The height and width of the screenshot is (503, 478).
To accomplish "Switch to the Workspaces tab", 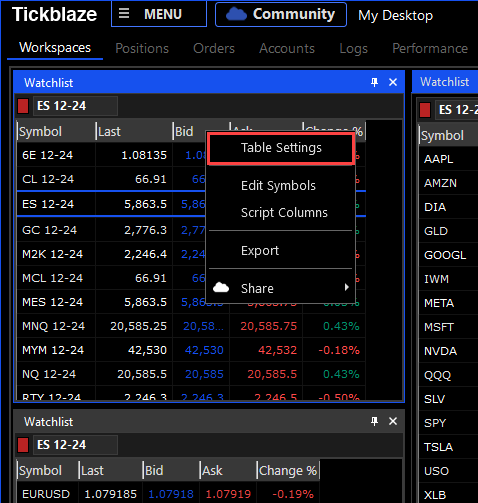I will tap(55, 47).
